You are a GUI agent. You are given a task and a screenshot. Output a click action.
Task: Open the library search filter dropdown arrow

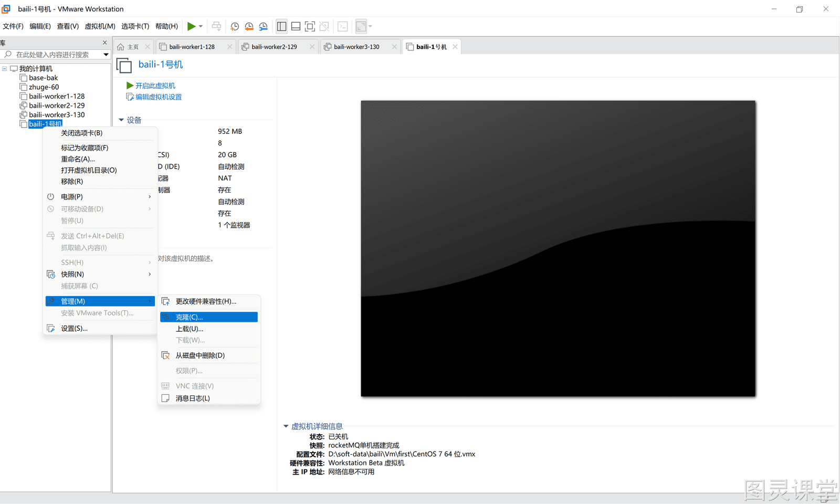[106, 55]
